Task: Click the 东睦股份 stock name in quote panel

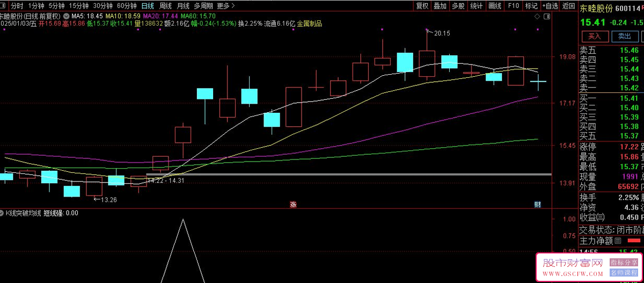Action: (596, 8)
